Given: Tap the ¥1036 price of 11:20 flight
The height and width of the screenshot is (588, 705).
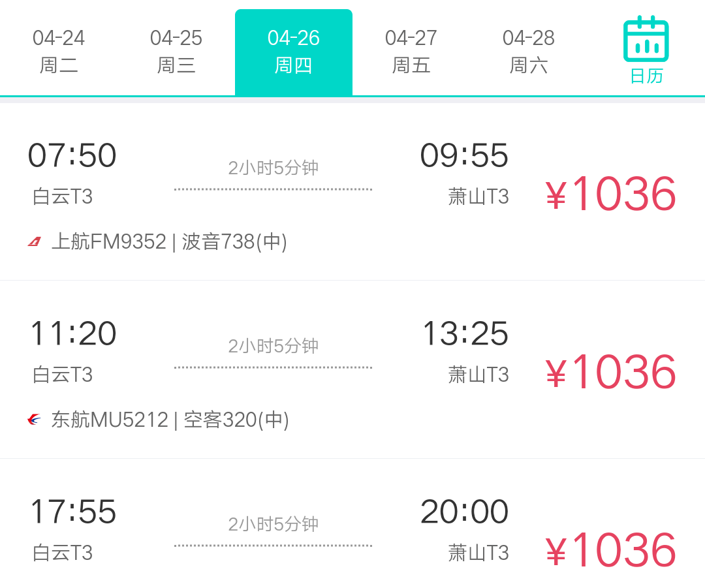Looking at the screenshot, I should 611,372.
